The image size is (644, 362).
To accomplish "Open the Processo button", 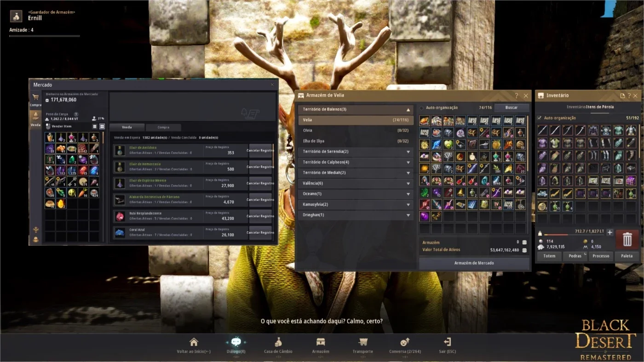I will (x=601, y=256).
